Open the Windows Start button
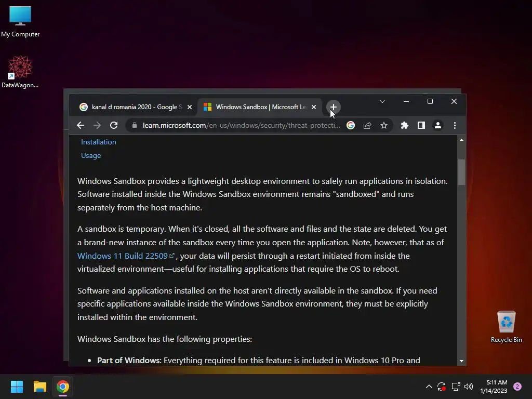Screen dimensions: 532x399 [x=17, y=387]
